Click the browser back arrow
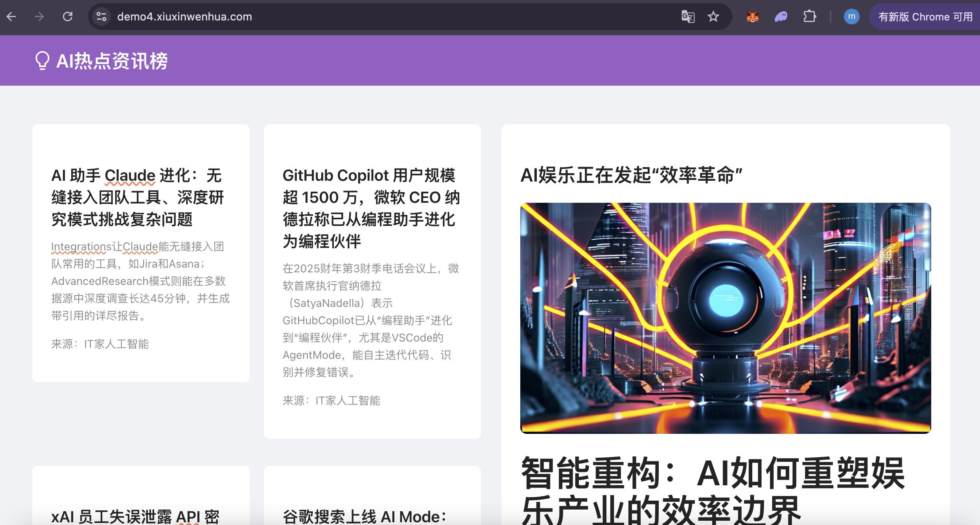The width and height of the screenshot is (980, 525). (x=11, y=17)
